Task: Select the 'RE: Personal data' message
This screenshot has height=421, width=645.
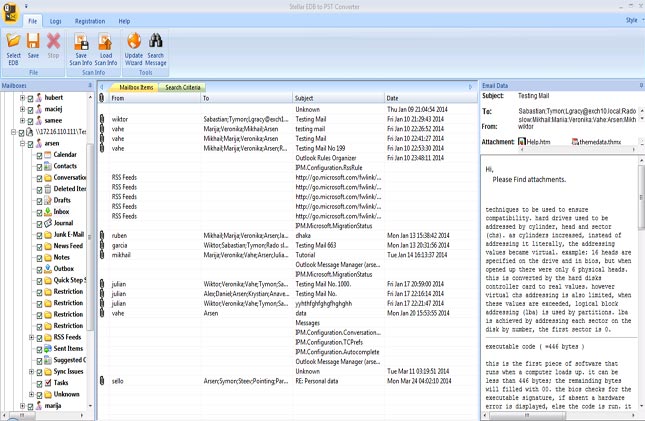Action: (x=288, y=381)
